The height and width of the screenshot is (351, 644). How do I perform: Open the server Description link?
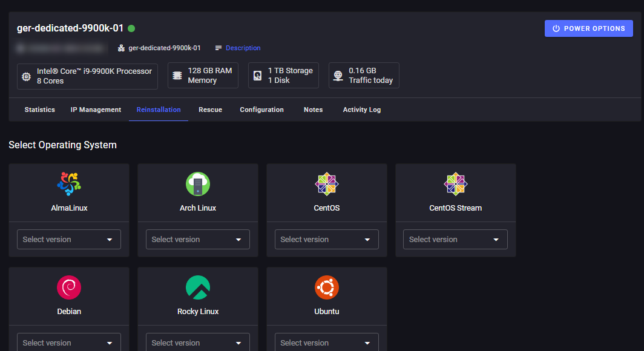tap(242, 48)
